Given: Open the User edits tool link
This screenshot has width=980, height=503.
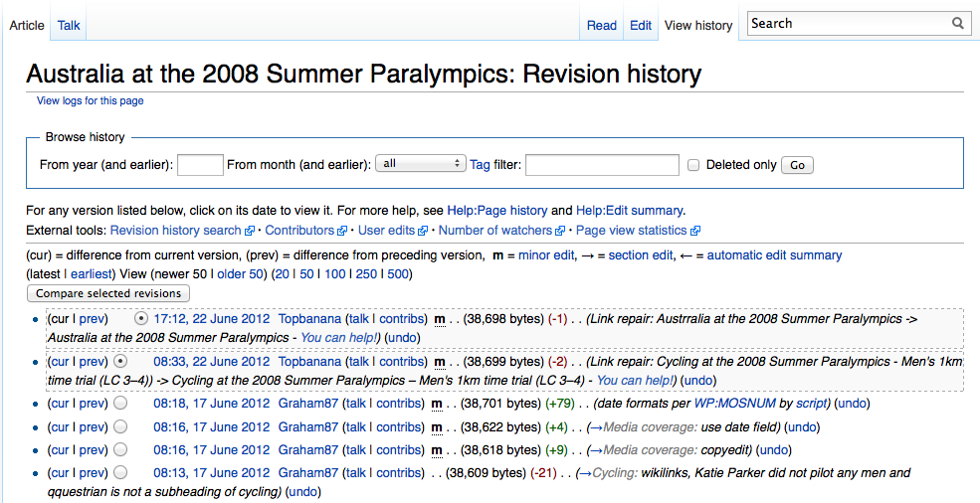Looking at the screenshot, I should point(387,231).
